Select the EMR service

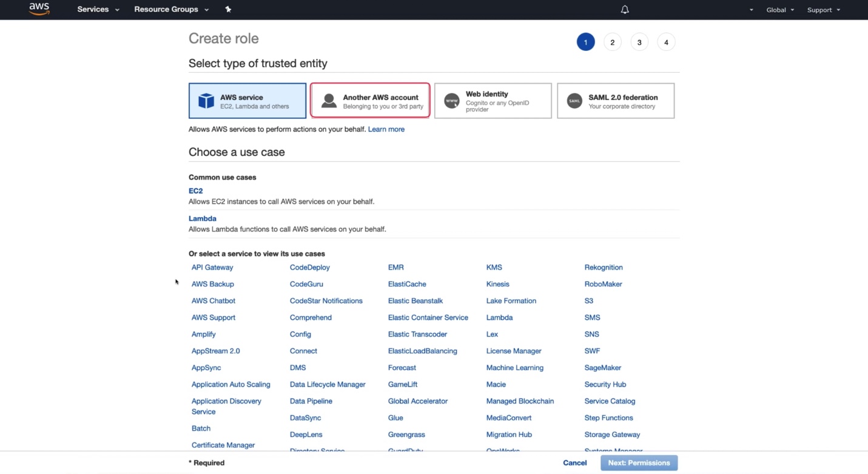(x=396, y=267)
